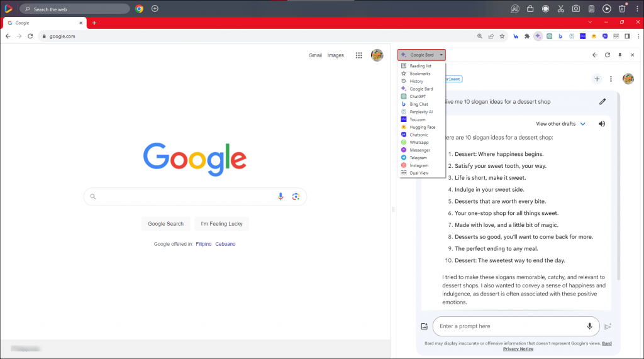The height and width of the screenshot is (359, 644).
Task: Collapse the Google Bard panel dropdown
Action: tap(422, 55)
